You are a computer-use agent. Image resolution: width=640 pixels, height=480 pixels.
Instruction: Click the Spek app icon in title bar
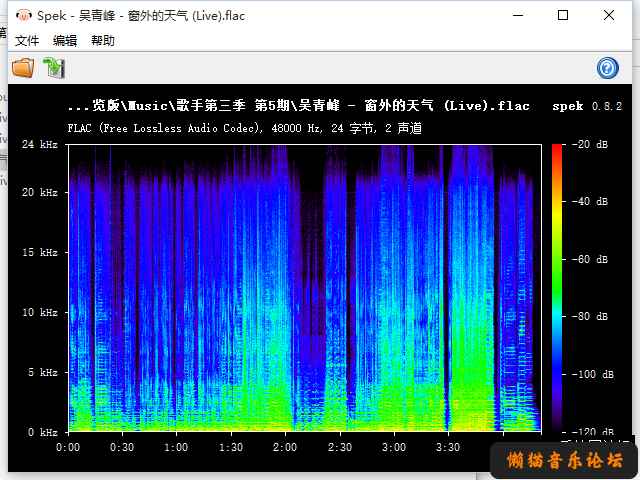point(23,16)
